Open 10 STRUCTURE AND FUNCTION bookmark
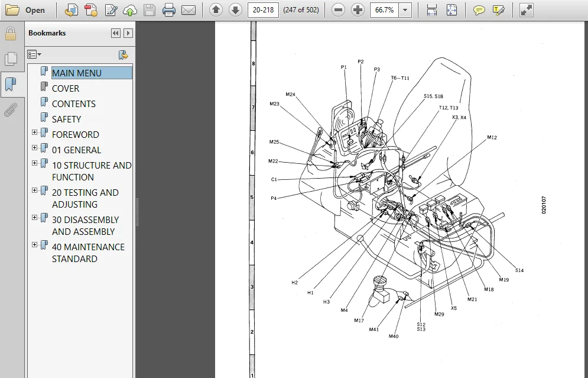Viewport: 588px width, 378px height. (x=92, y=171)
